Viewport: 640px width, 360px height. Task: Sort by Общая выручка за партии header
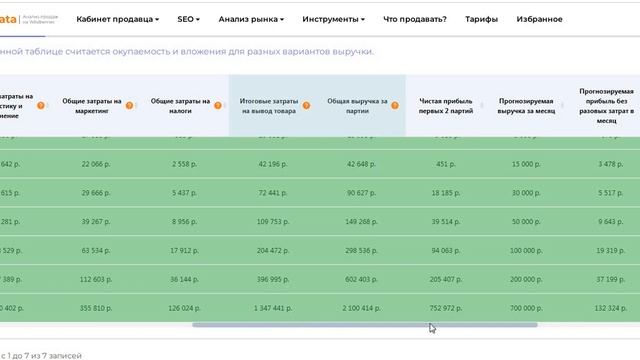coord(357,106)
